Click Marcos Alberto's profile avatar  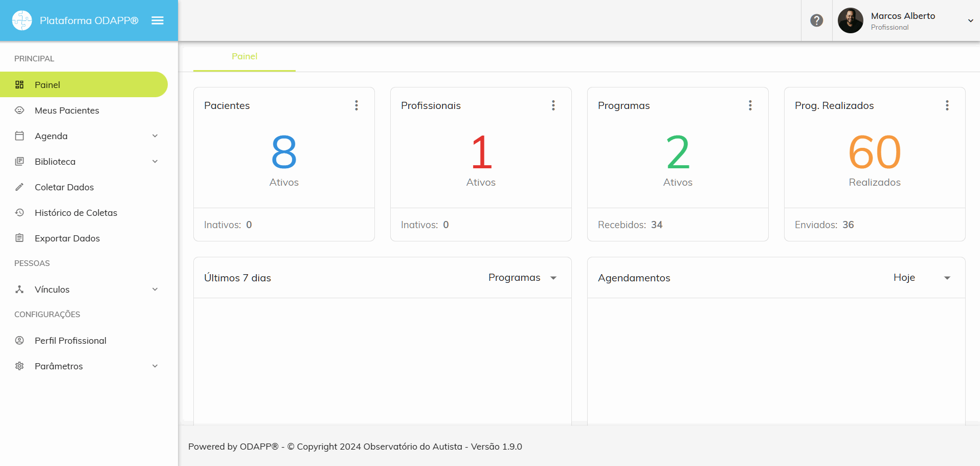pyautogui.click(x=851, y=20)
